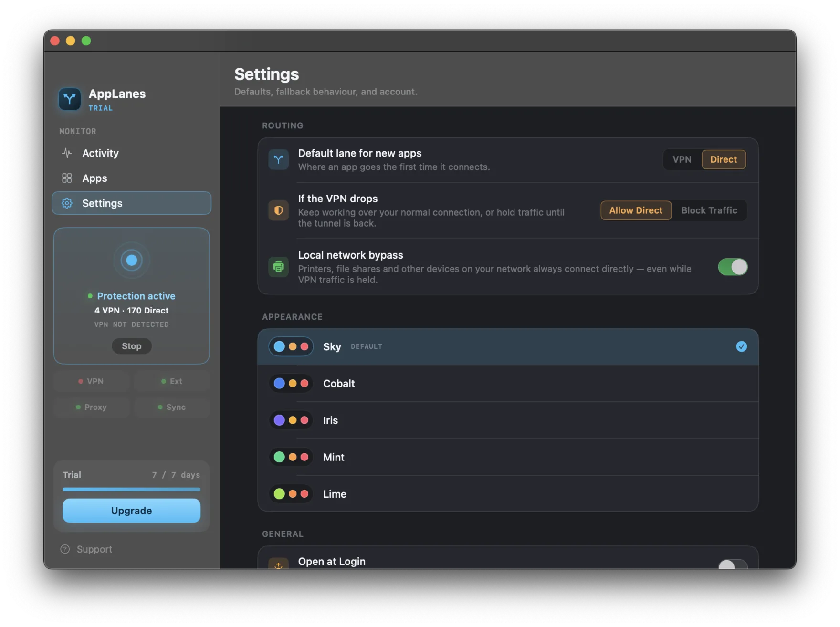Select the Lime theme swatch
Viewport: 840px width, 627px height.
(x=291, y=493)
